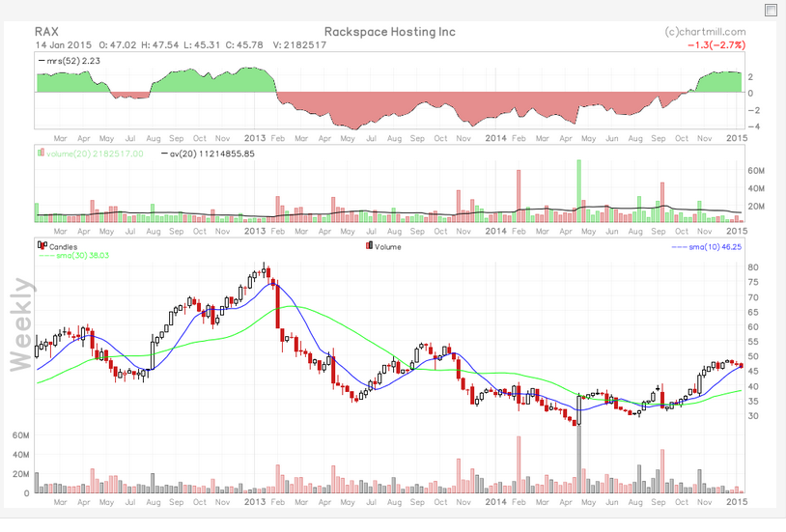The height and width of the screenshot is (532, 786).
Task: Click the H: 47.54 high value
Action: pos(160,45)
